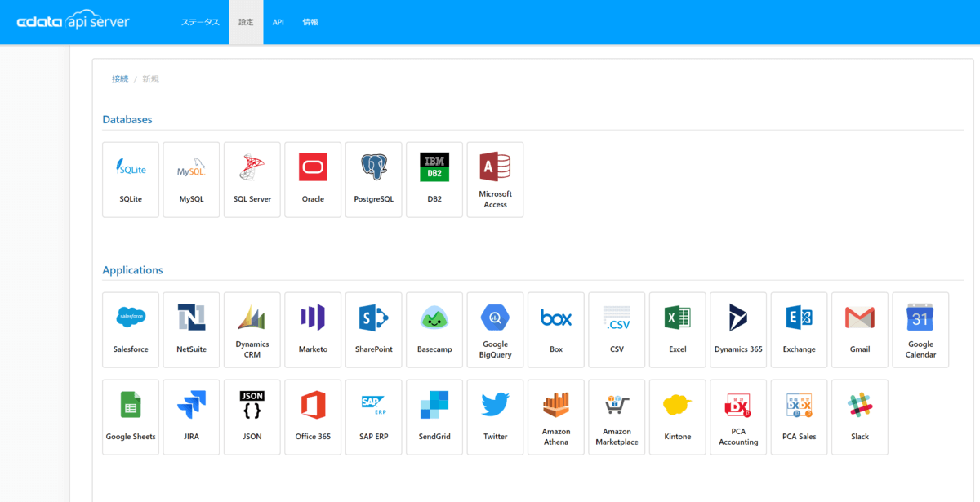Open the CSV data source tile
The image size is (980, 502).
click(x=617, y=330)
